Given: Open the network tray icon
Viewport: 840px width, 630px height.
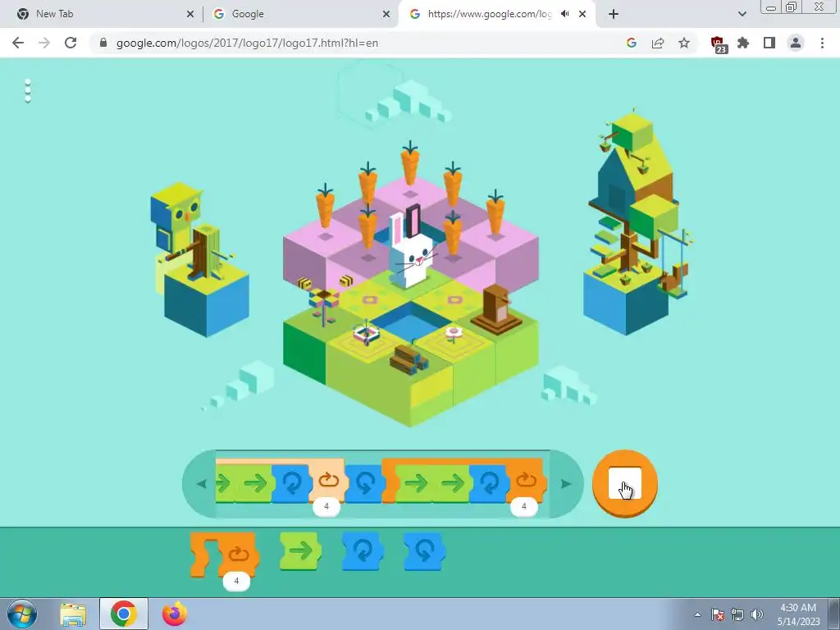Looking at the screenshot, I should tap(737, 614).
